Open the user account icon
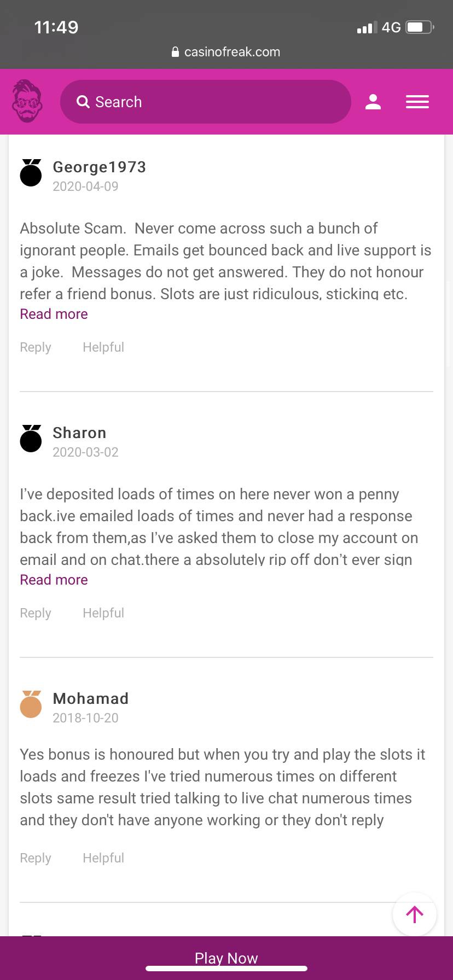Viewport: 453px width, 980px height. [373, 102]
